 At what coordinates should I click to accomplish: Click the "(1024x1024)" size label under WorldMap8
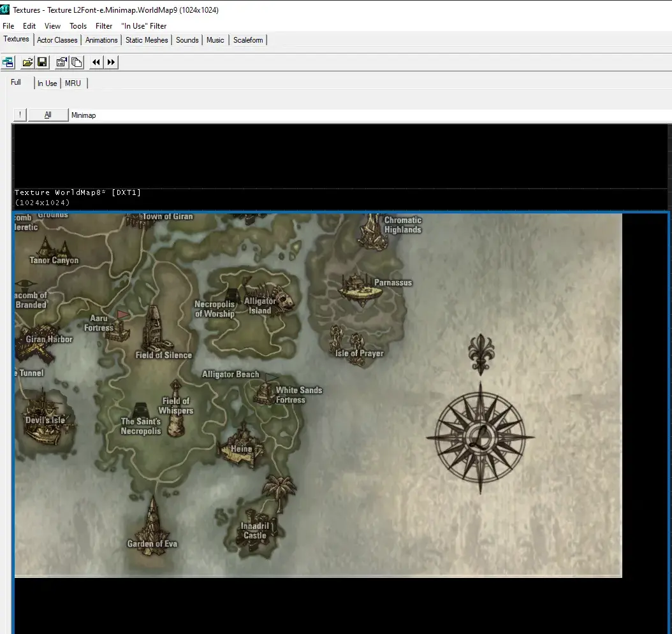43,203
